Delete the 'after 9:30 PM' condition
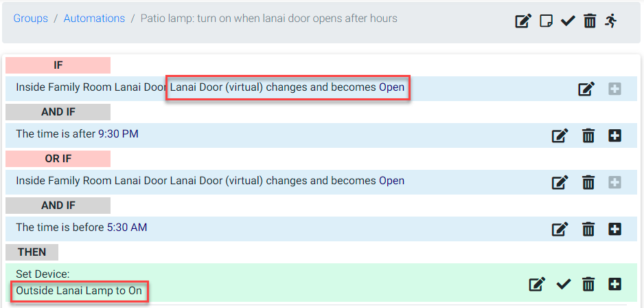Image resolution: width=644 pixels, height=308 pixels. tap(588, 135)
